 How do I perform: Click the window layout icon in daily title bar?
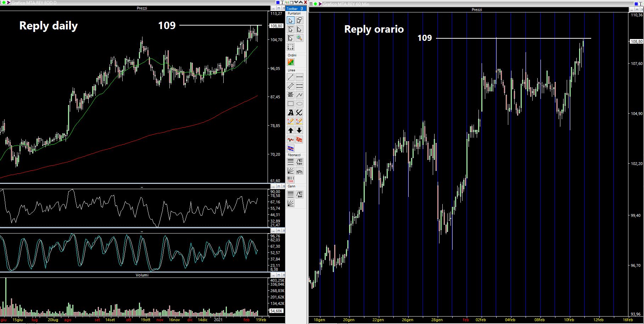point(292,2)
